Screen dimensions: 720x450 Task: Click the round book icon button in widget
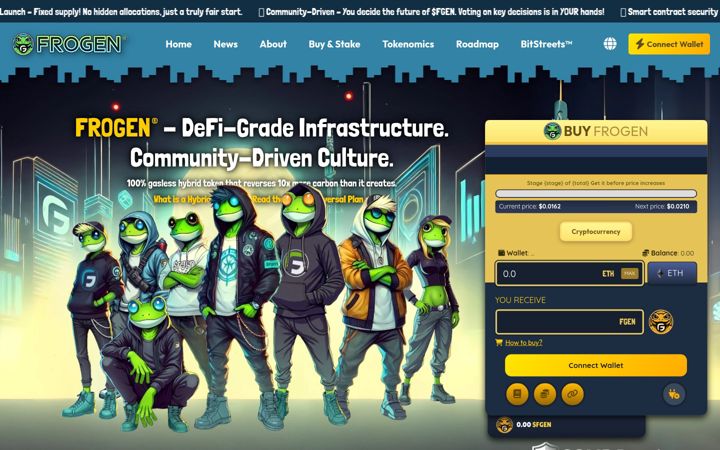[517, 394]
